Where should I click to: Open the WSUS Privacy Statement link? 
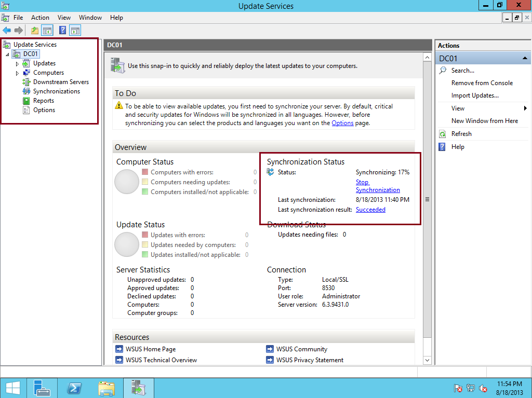click(310, 360)
